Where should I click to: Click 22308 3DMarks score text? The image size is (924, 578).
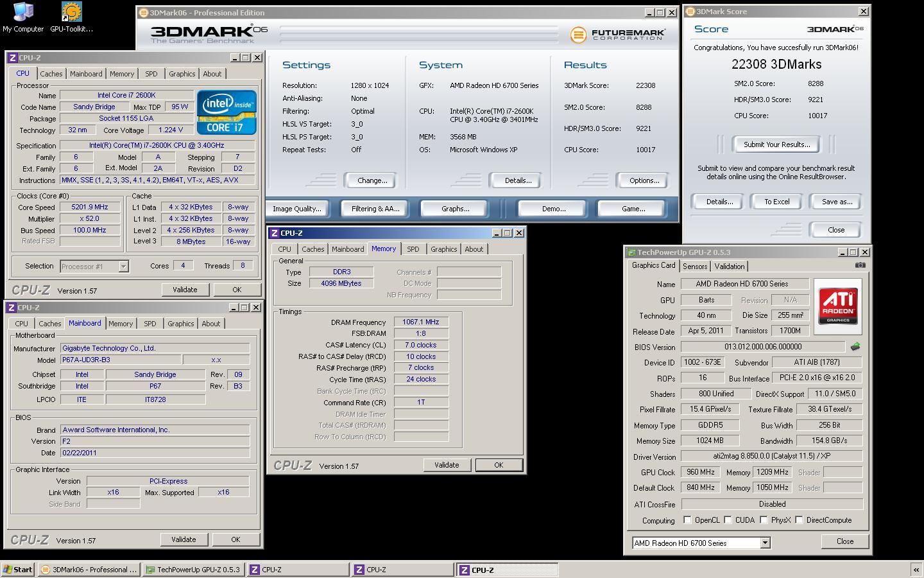(x=776, y=64)
